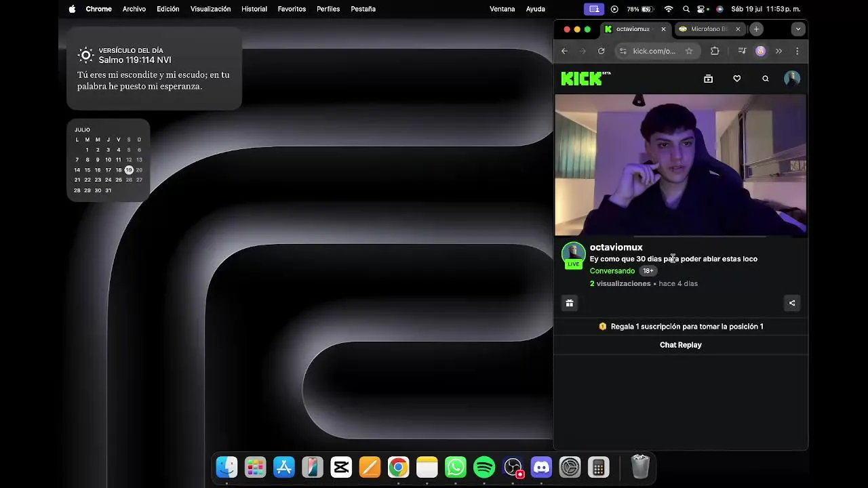
Task: Open the Visualización menu
Action: coord(211,9)
